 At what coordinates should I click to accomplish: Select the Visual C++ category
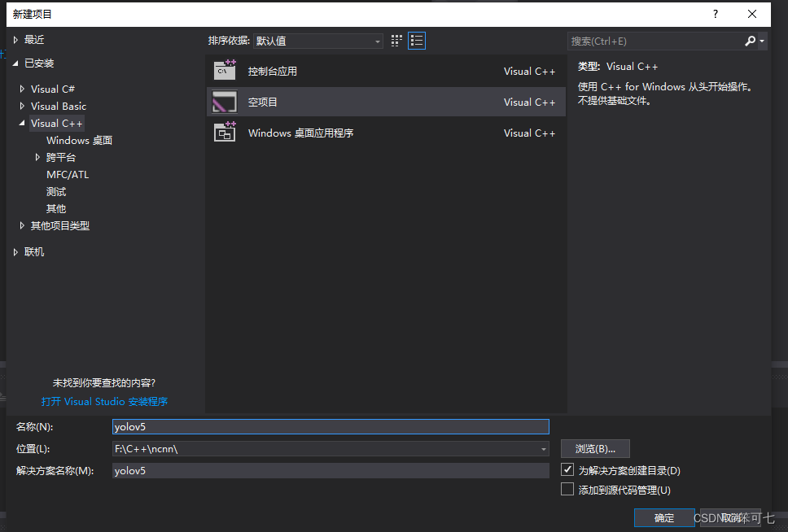coord(57,123)
